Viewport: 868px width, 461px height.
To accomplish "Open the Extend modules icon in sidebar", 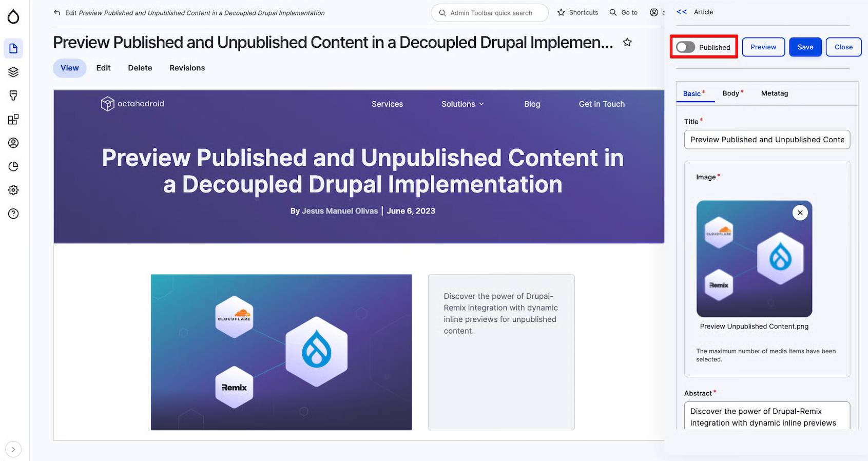I will tap(13, 119).
